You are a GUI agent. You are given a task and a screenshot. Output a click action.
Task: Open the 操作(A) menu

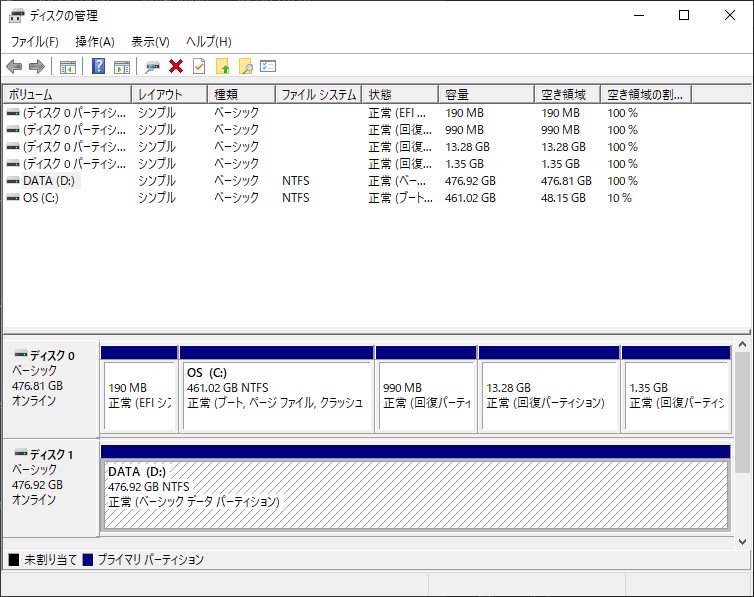[x=95, y=42]
